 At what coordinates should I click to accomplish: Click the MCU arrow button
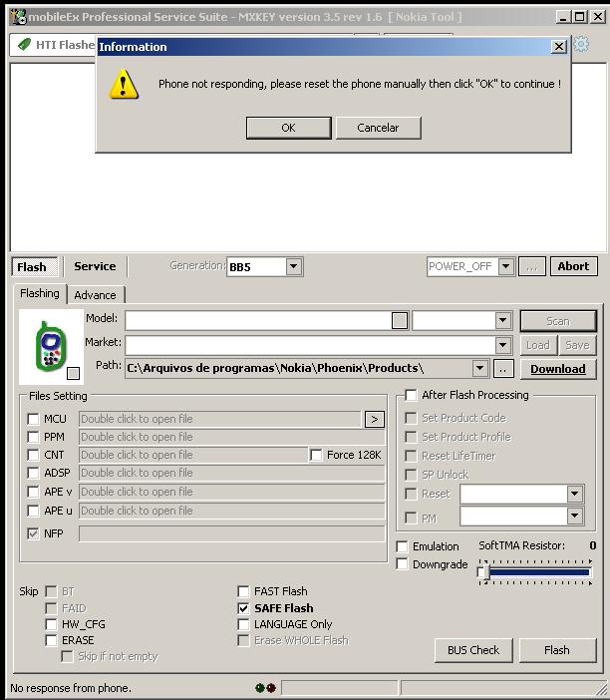(375, 419)
